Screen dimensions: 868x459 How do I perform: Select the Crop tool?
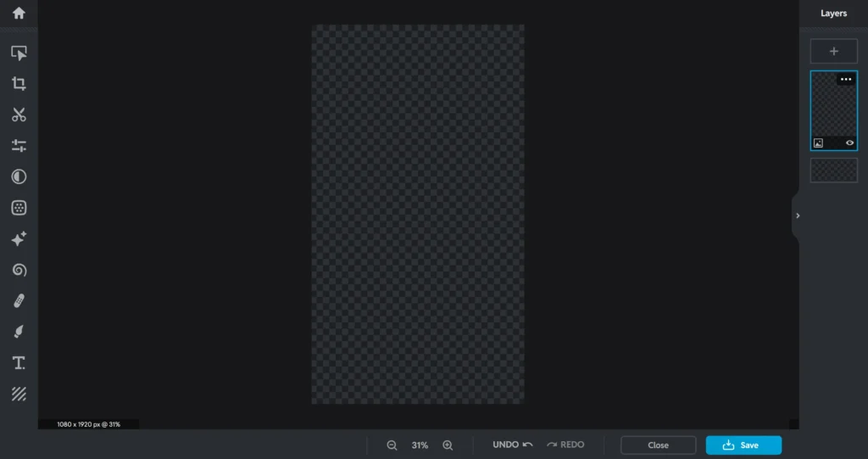coord(19,84)
